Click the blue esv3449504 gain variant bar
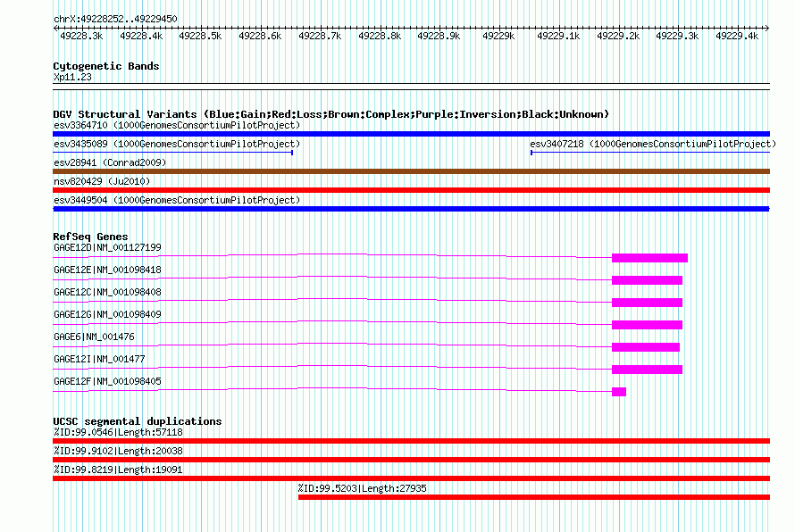This screenshot has height=532, width=795. [411, 209]
